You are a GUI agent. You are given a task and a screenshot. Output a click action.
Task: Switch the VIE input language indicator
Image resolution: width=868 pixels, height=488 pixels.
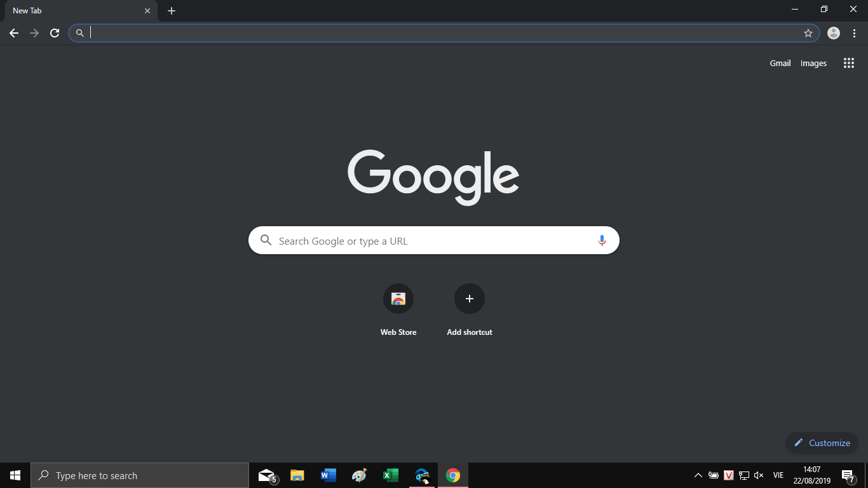pos(778,475)
